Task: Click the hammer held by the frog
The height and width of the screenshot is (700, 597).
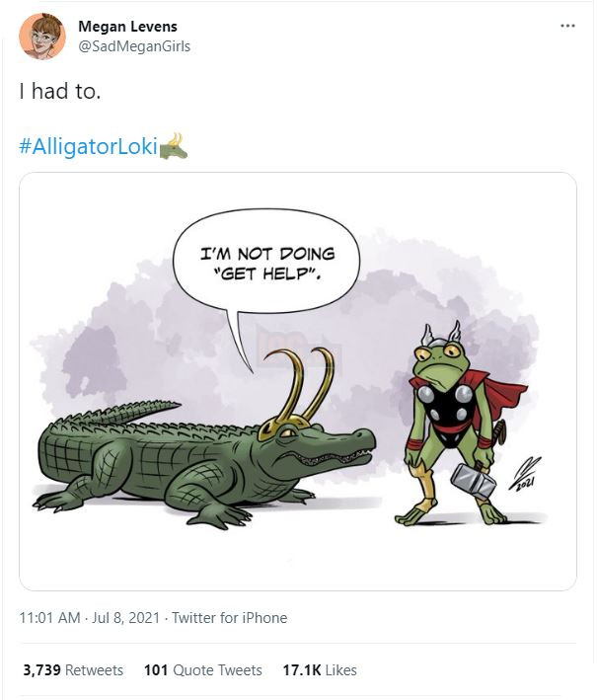Action: click(x=472, y=480)
